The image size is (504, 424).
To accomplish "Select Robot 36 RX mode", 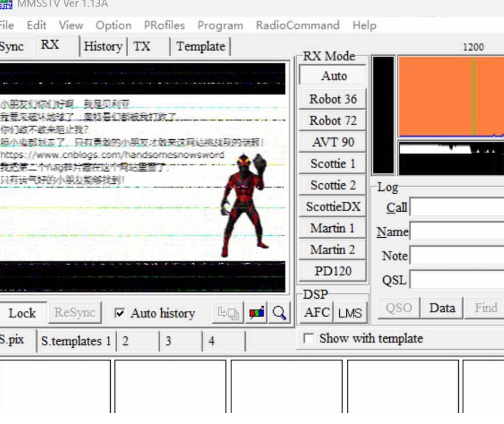I will [333, 99].
